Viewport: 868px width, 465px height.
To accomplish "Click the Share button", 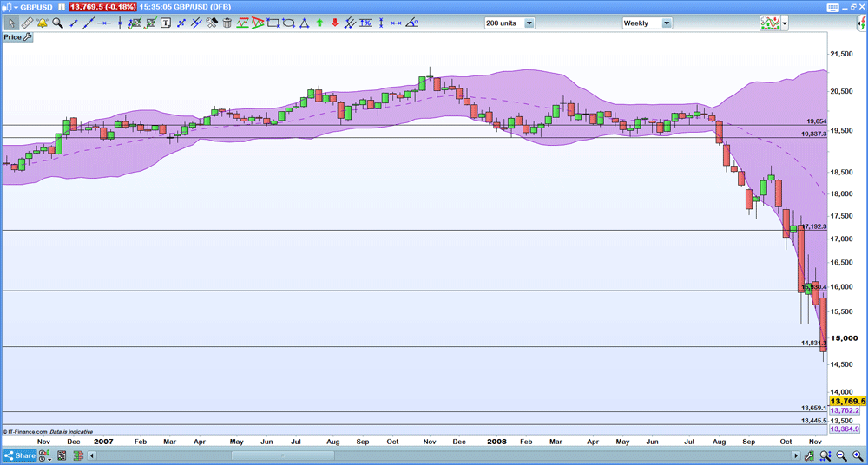I will [x=19, y=455].
